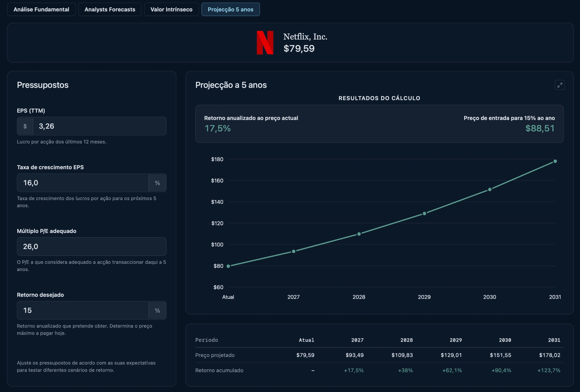Click the +38% cumulative return cell
580x392 pixels.
click(405, 370)
